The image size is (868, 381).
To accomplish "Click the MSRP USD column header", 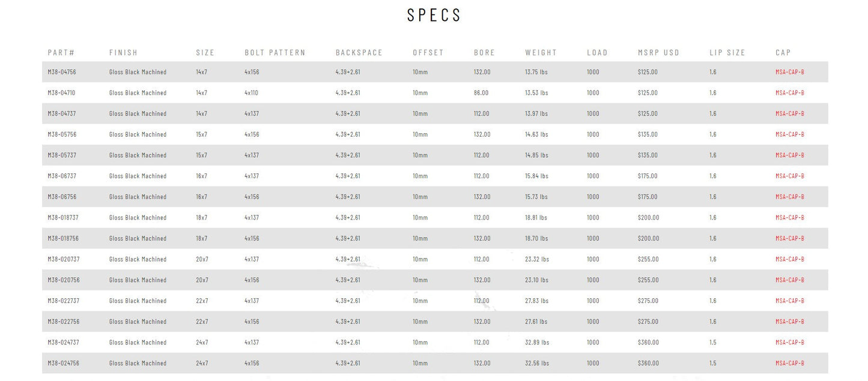I will 658,53.
